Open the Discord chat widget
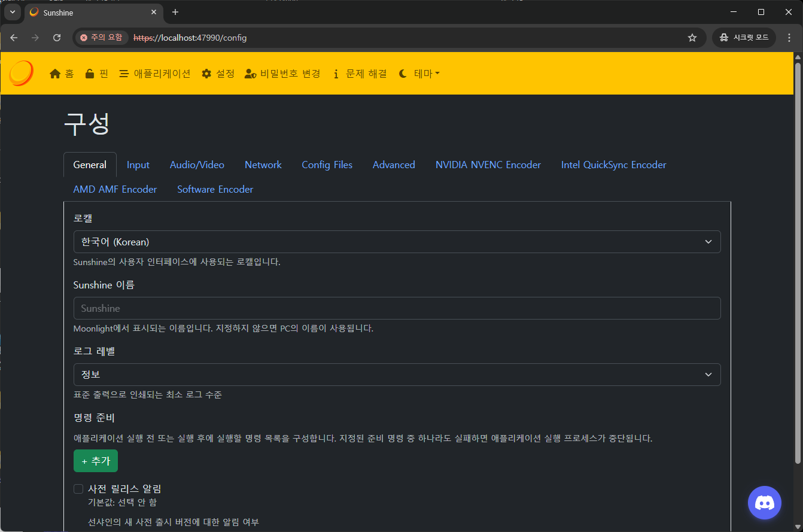Screen dimensions: 803x532 pos(765,503)
